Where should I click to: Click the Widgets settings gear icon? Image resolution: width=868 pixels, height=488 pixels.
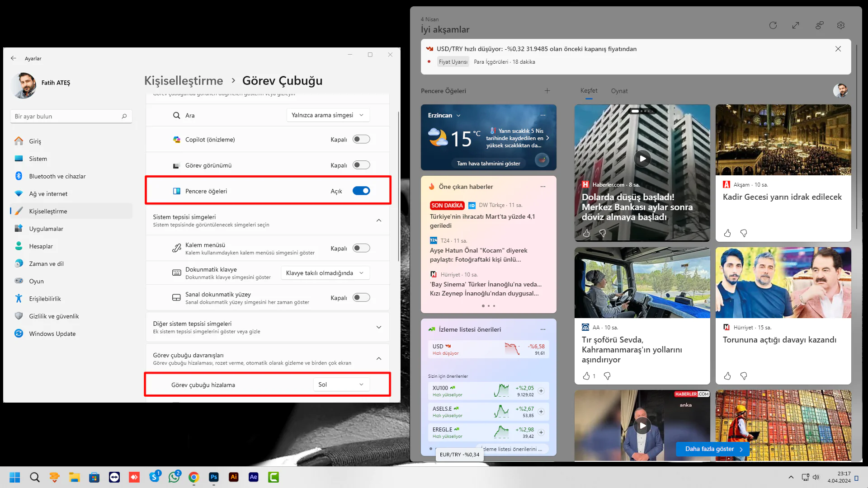pyautogui.click(x=841, y=25)
